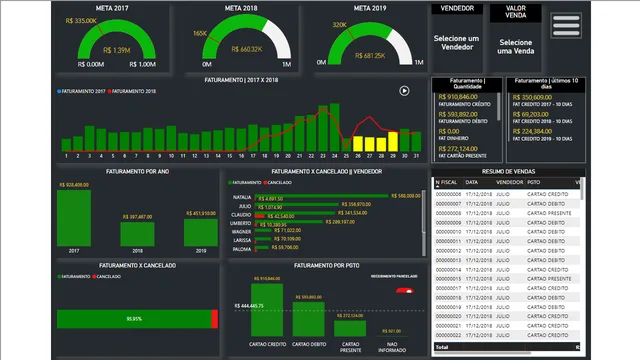Open the hamburger menu icon

point(566,25)
